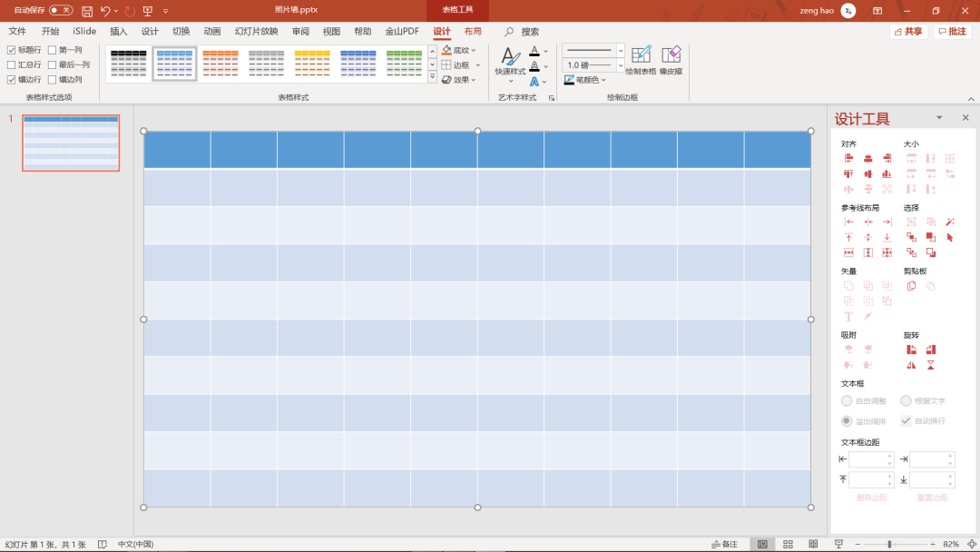Open reading view icon in status bar
The height and width of the screenshot is (552, 980).
[812, 544]
